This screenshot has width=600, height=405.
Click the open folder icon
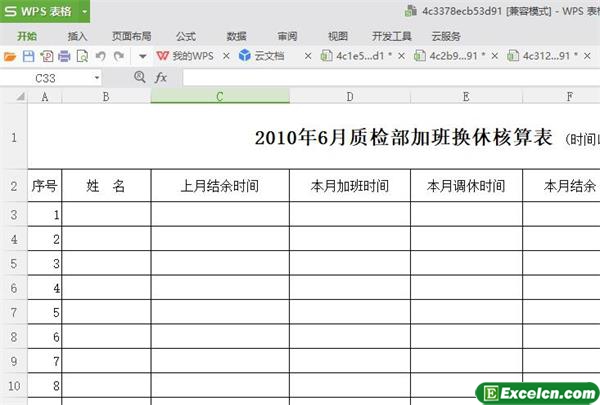10,56
